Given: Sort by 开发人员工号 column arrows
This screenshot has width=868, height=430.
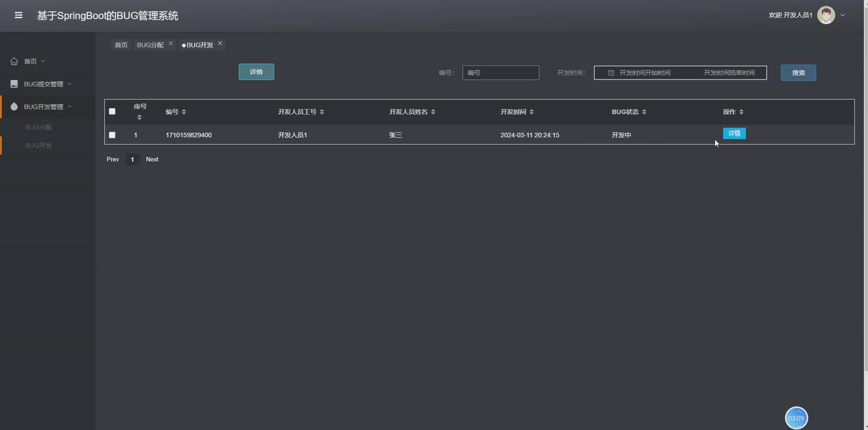Looking at the screenshot, I should (x=322, y=112).
